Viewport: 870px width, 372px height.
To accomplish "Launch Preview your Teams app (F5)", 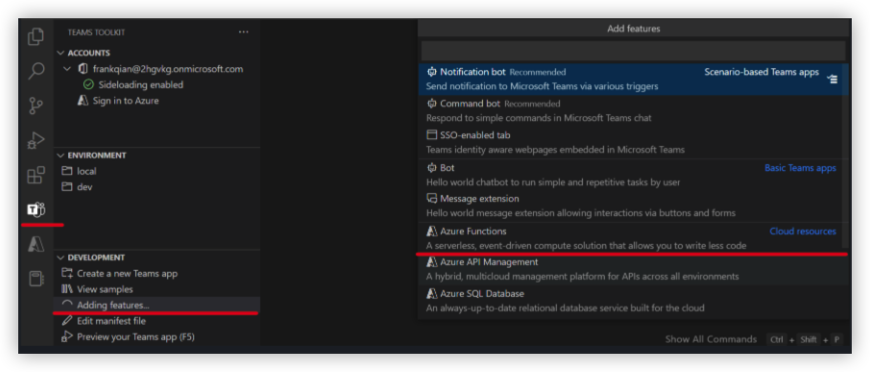I will click(x=135, y=337).
